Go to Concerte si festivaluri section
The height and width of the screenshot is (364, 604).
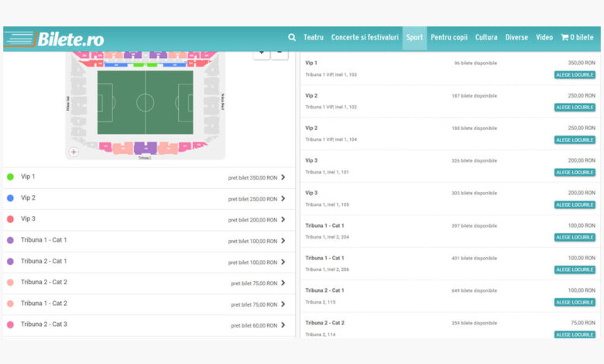[365, 37]
